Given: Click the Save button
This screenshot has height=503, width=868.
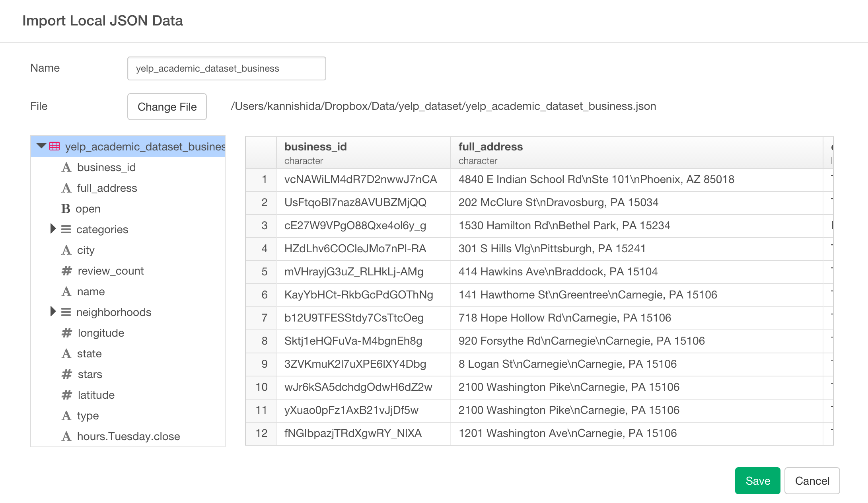Looking at the screenshot, I should [x=757, y=481].
